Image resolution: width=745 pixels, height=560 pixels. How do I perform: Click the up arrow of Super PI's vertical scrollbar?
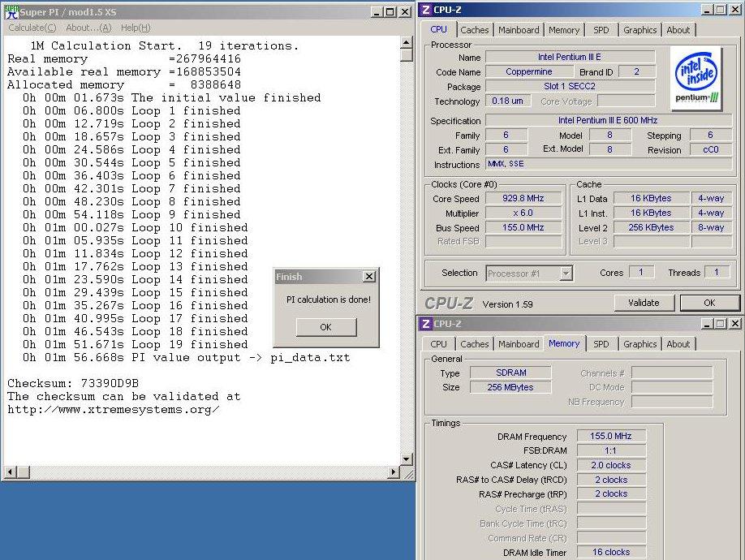[x=407, y=43]
